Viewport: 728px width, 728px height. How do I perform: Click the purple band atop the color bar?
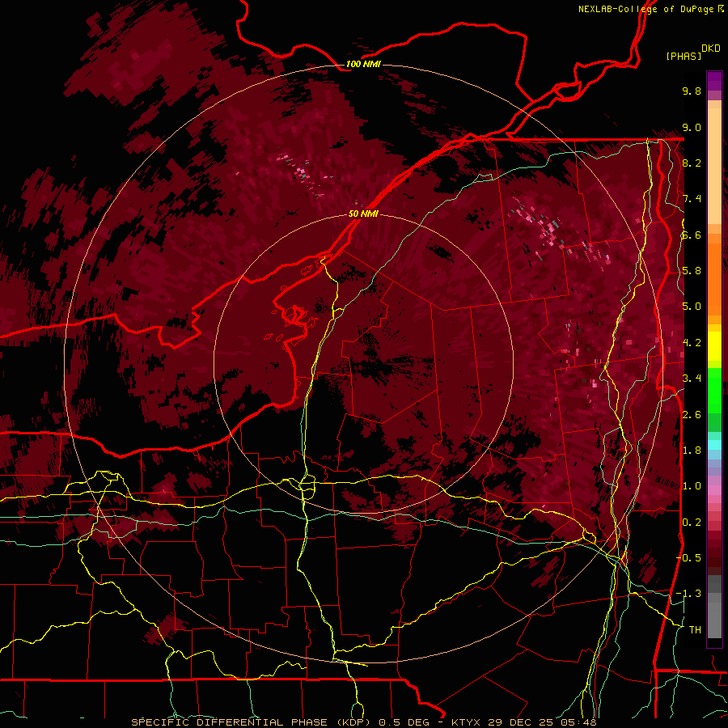[714, 81]
